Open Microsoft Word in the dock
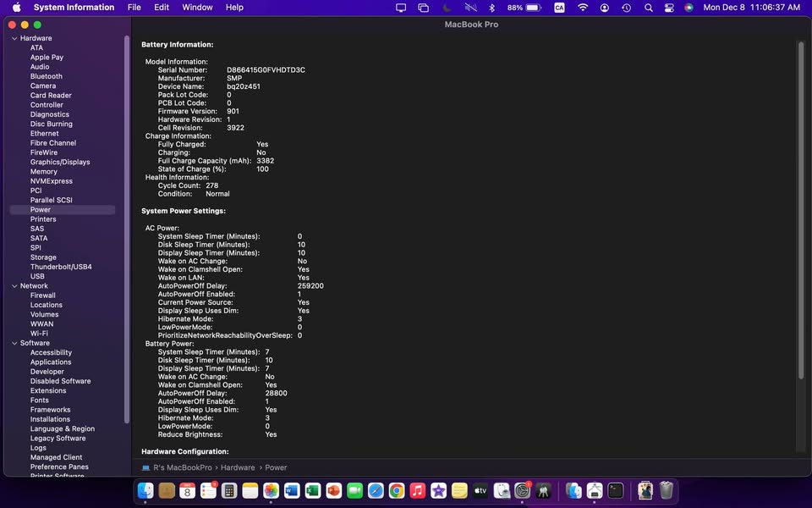This screenshot has height=508, width=812. (292, 491)
